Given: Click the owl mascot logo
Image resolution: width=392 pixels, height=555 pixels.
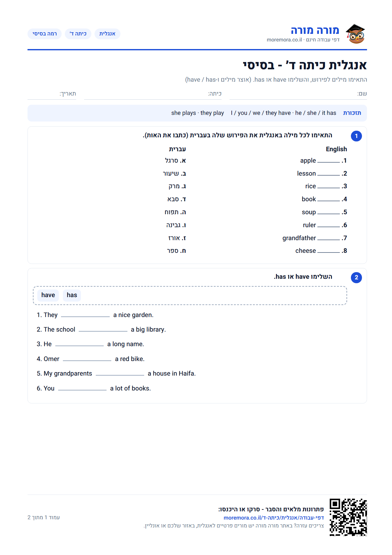Looking at the screenshot, I should click(x=355, y=34).
